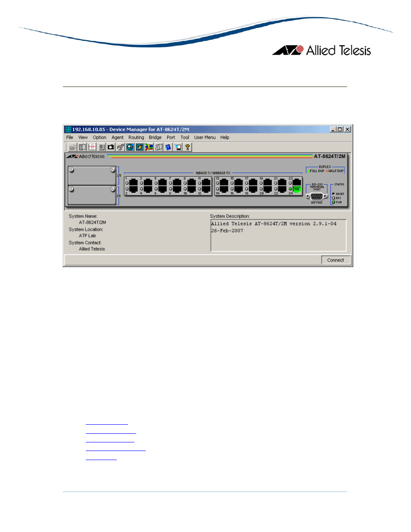Image resolution: width=411 pixels, height=532 pixels.
Task: Click the AT-8624T/2M system name value
Action: (92, 223)
